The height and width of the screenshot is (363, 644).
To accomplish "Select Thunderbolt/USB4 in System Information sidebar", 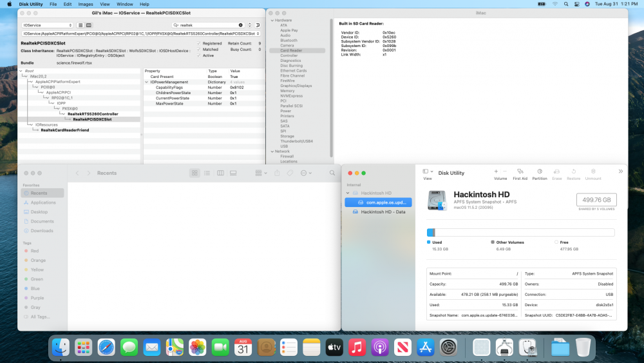I will (x=296, y=141).
